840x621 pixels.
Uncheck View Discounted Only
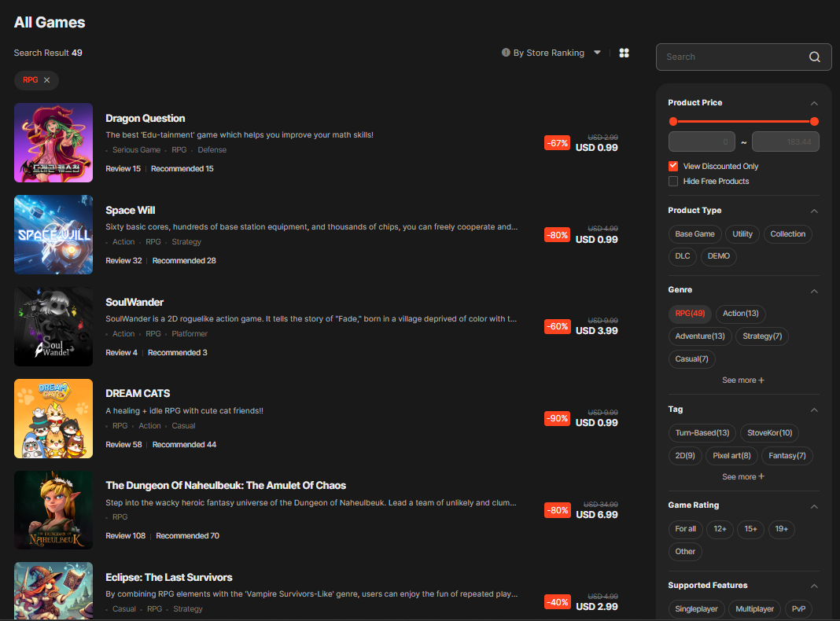(x=673, y=166)
